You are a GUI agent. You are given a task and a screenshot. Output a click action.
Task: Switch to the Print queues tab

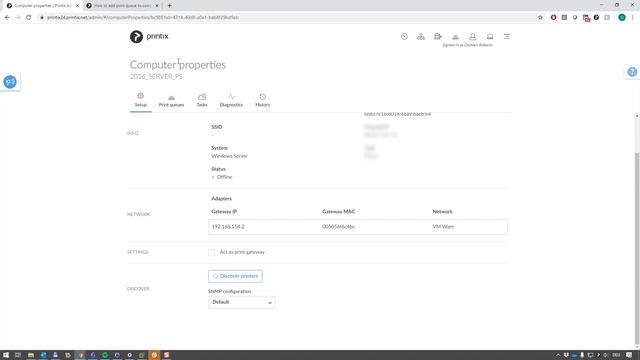[x=171, y=100]
